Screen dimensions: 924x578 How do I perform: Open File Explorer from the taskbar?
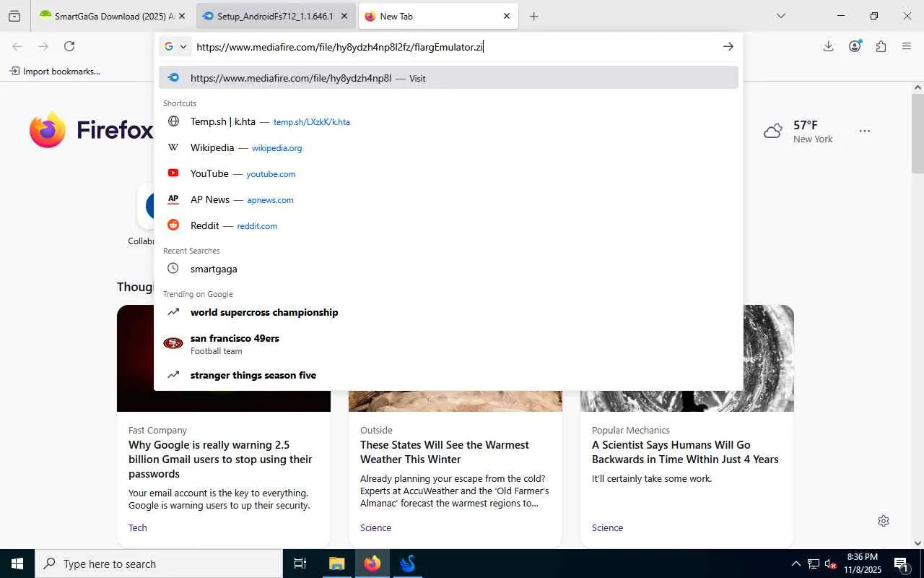pyautogui.click(x=336, y=564)
